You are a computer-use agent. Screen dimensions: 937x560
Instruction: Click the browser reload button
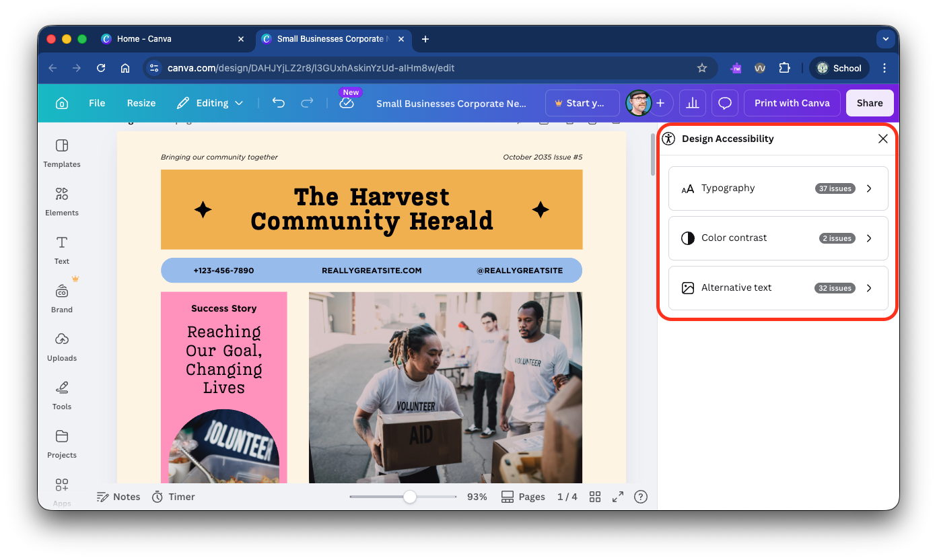pyautogui.click(x=101, y=68)
